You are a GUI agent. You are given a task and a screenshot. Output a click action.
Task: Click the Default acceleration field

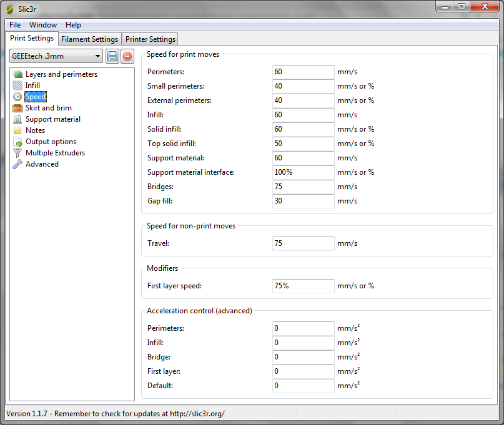click(303, 386)
